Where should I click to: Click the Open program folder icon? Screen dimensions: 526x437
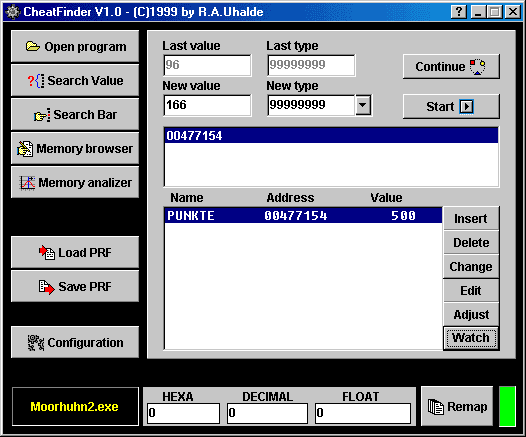coord(33,46)
